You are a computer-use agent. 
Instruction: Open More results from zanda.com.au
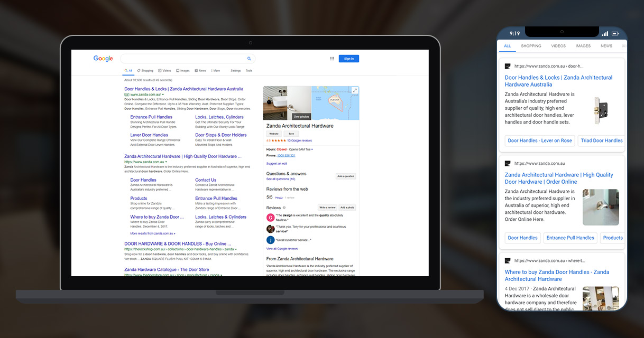click(153, 233)
